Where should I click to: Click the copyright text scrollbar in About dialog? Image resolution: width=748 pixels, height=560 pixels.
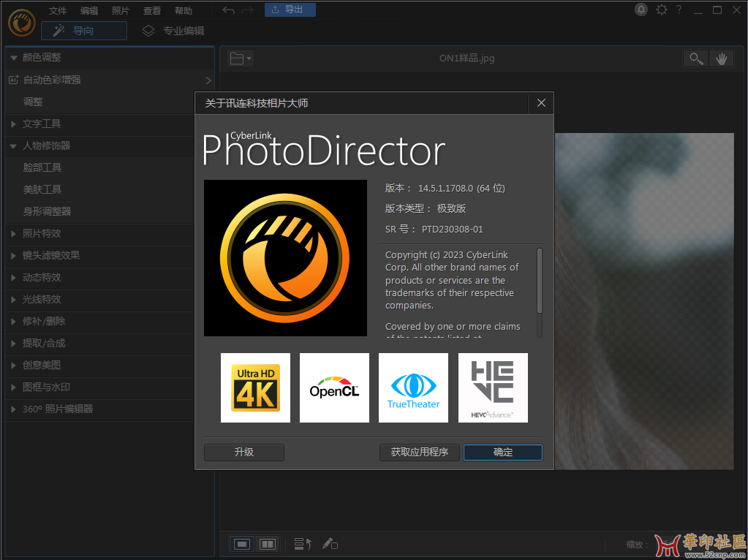click(540, 281)
